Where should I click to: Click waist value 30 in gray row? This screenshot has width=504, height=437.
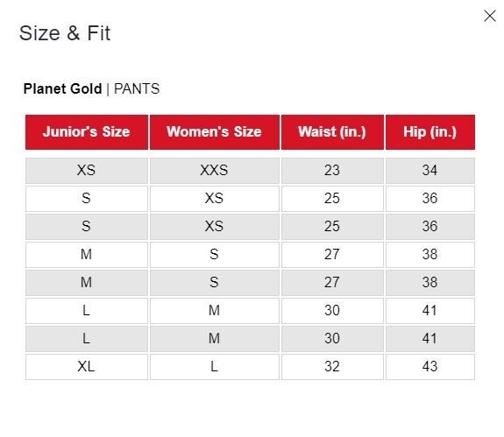[x=332, y=339]
